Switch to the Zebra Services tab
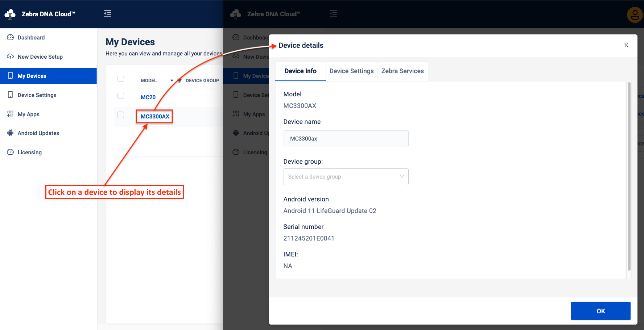 pyautogui.click(x=402, y=71)
